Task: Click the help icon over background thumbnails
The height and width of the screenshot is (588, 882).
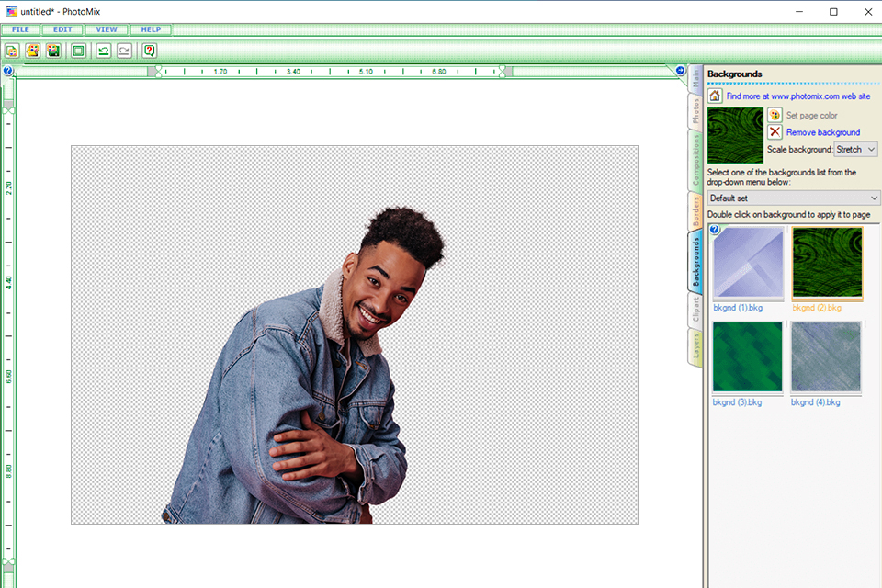Action: point(715,230)
